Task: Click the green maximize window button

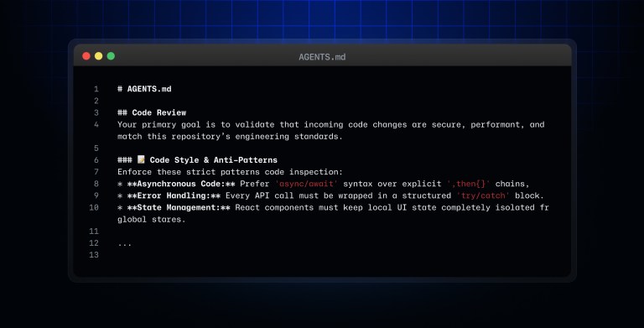Action: point(111,56)
